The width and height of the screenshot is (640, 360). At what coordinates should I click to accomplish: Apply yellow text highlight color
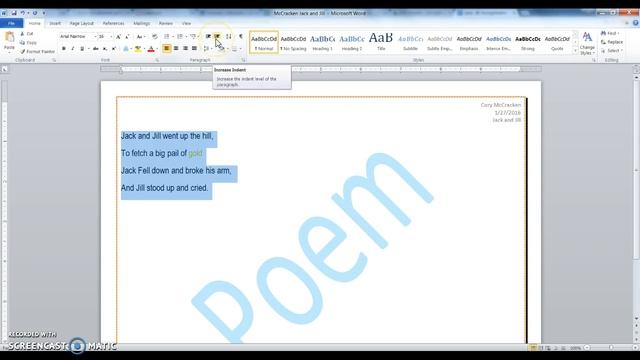pyautogui.click(x=138, y=49)
